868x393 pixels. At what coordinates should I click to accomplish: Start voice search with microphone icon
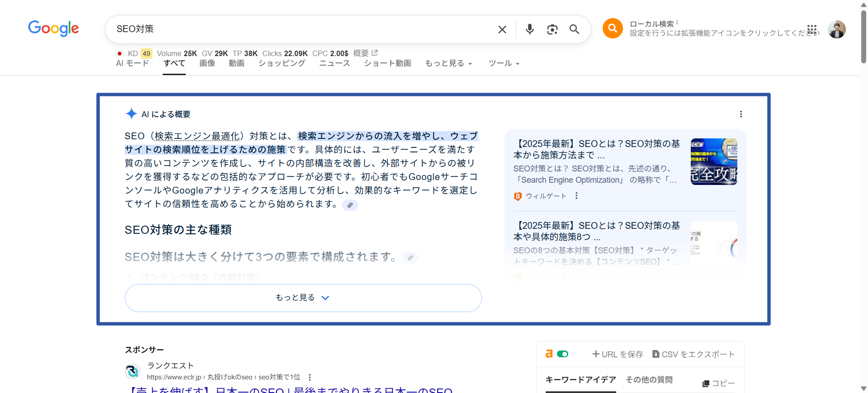point(529,29)
